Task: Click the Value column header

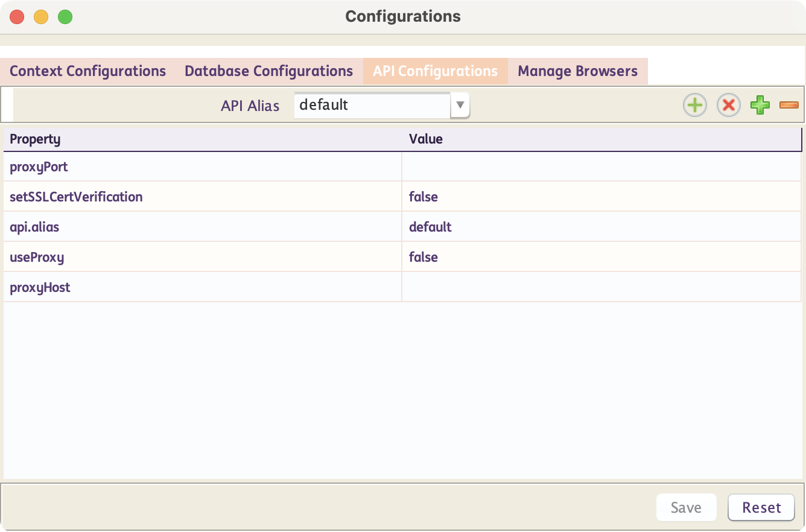Action: point(426,139)
